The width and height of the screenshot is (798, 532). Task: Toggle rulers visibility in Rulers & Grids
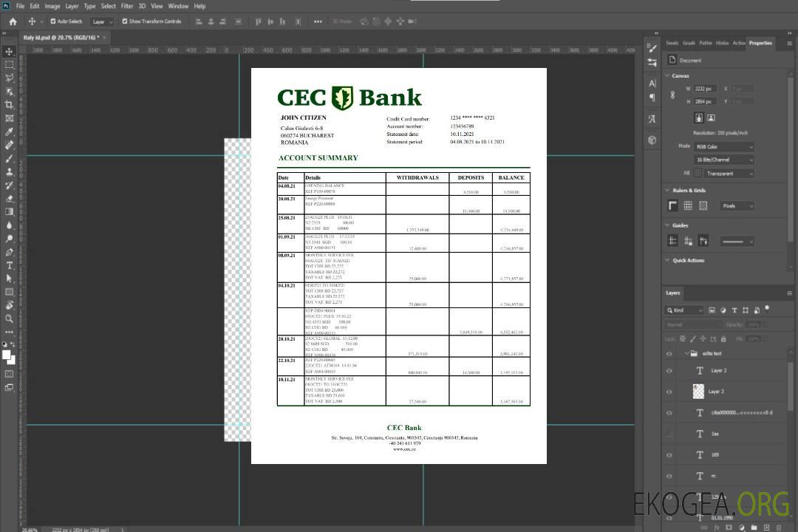point(672,205)
